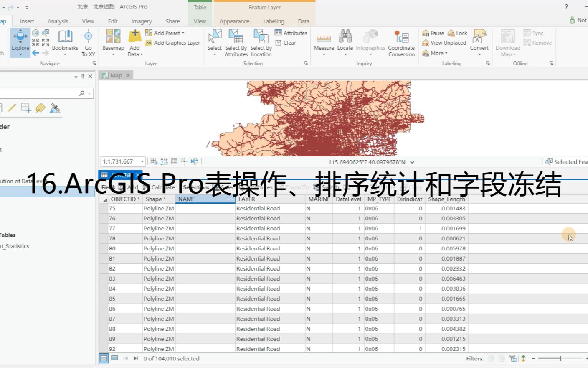Go to first table record button

coord(125,358)
